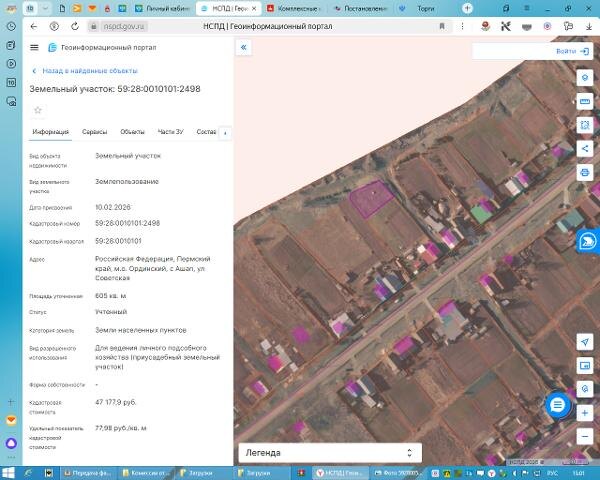This screenshot has height=480, width=600.
Task: Reload the current page
Action: click(75, 26)
